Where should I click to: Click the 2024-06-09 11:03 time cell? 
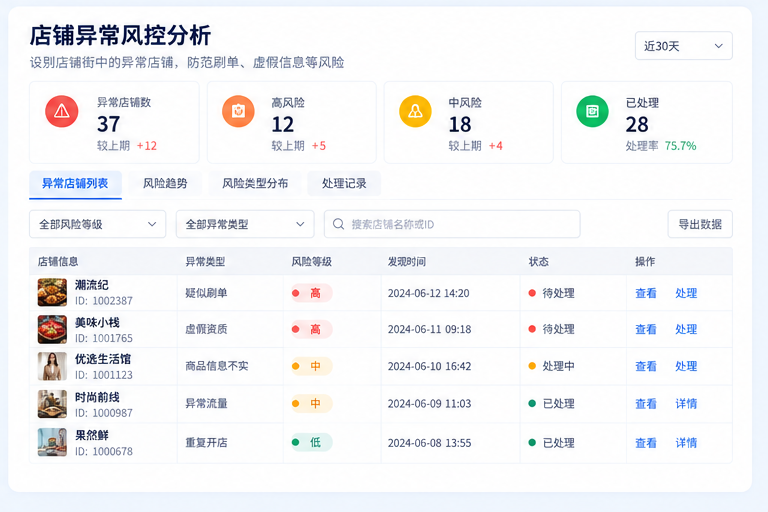click(430, 404)
